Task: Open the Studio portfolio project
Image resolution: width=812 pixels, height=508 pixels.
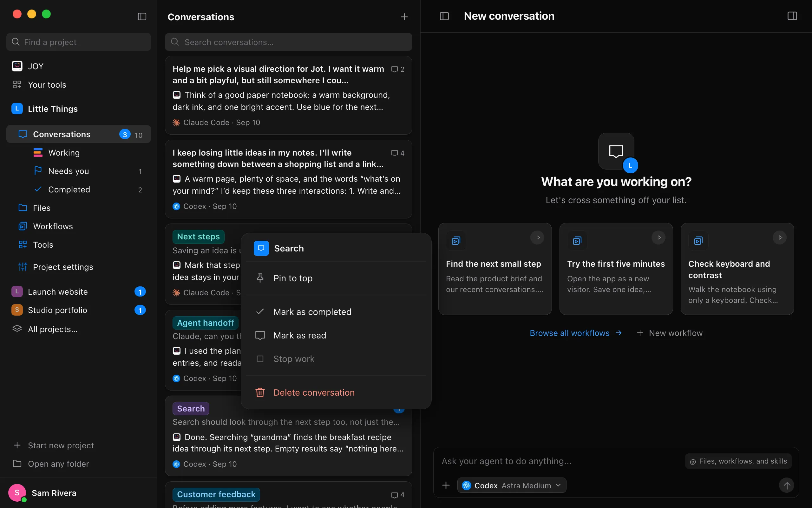Action: point(79,310)
